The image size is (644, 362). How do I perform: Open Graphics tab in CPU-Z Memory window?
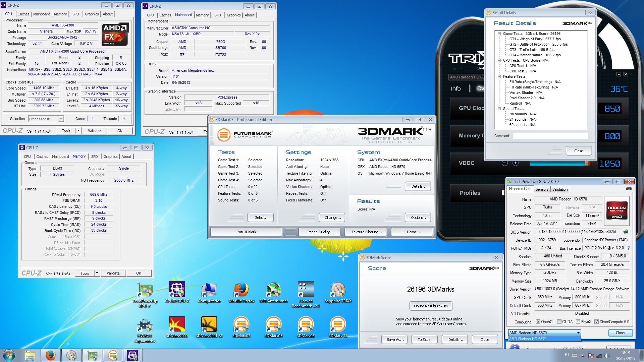click(111, 157)
